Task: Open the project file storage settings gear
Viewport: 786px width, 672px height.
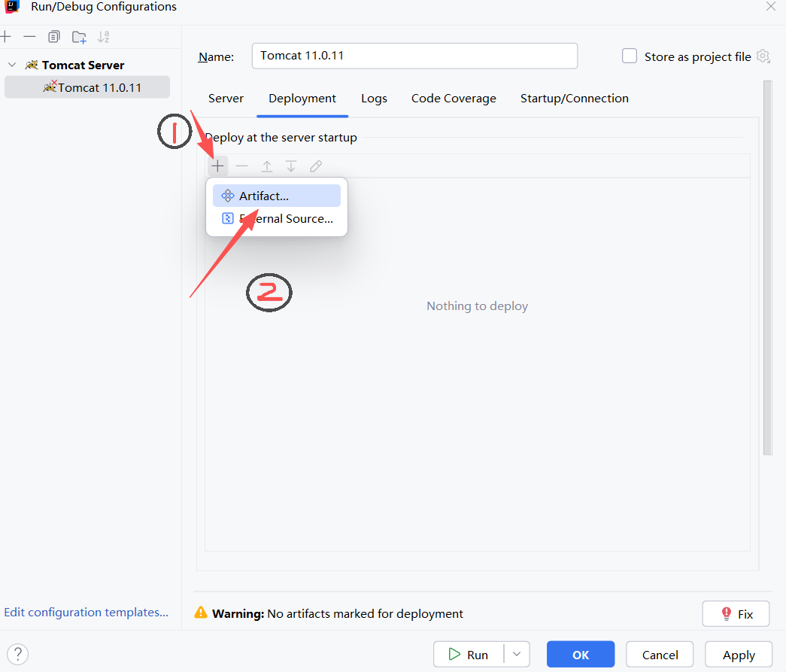Action: click(x=763, y=56)
